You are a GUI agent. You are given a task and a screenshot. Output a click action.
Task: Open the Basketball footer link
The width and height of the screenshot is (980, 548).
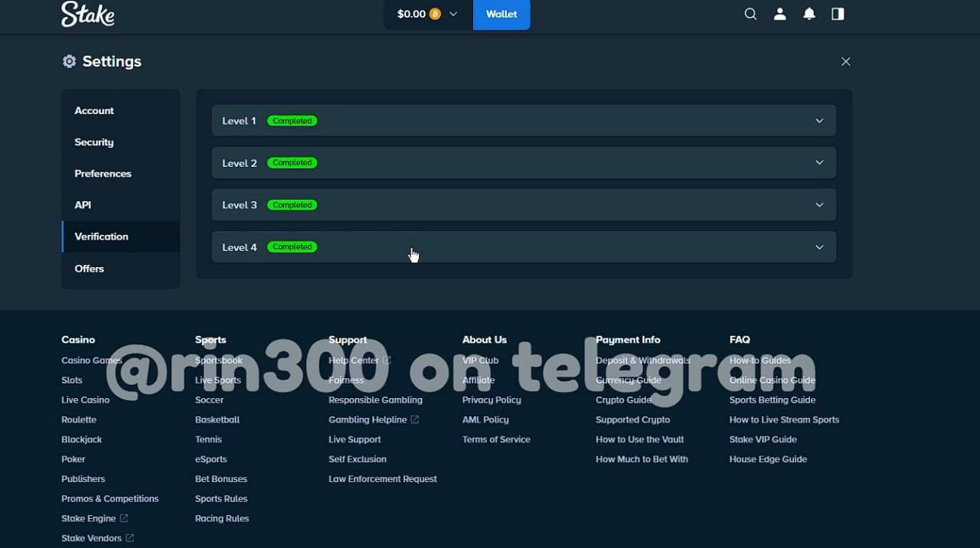pyautogui.click(x=217, y=420)
